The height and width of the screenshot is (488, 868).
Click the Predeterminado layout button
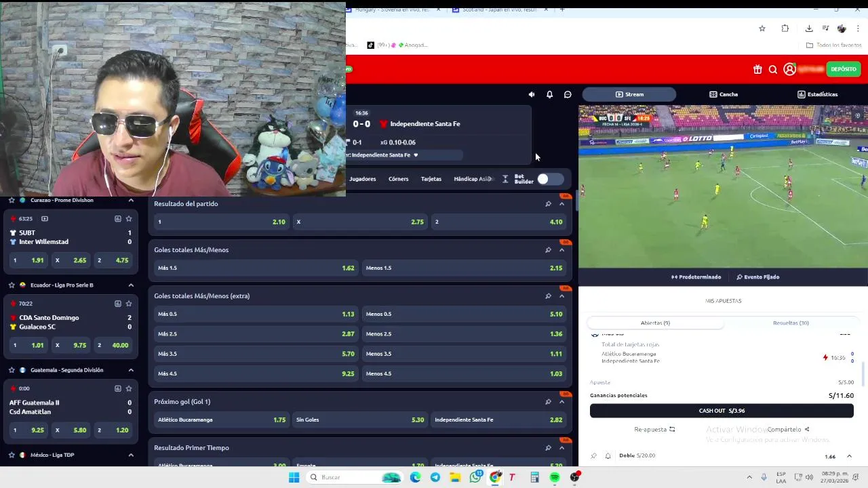pos(696,277)
